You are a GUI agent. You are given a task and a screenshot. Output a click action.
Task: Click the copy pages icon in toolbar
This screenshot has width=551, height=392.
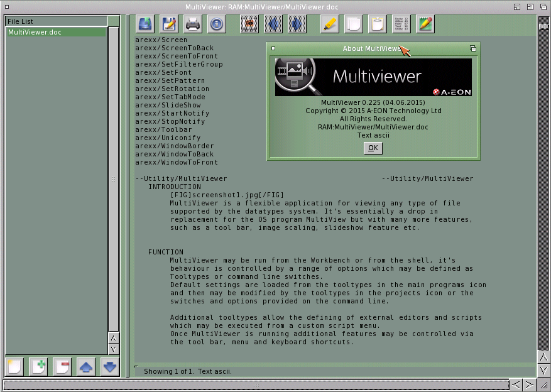click(x=354, y=24)
